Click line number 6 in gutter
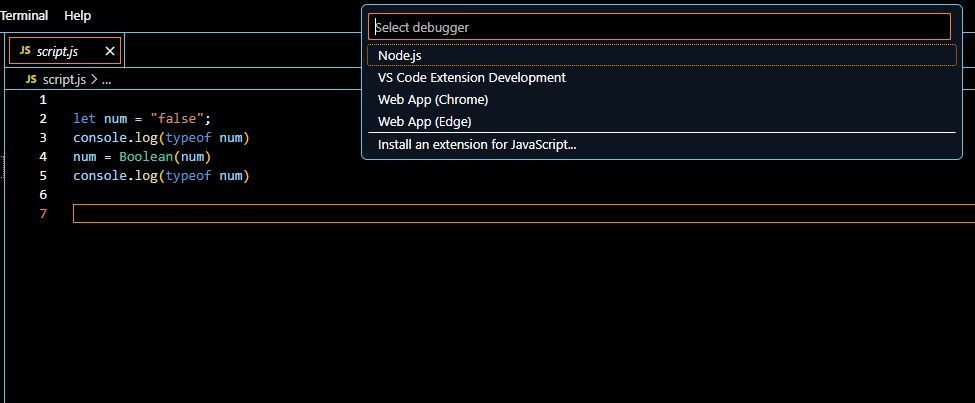 pyautogui.click(x=43, y=195)
